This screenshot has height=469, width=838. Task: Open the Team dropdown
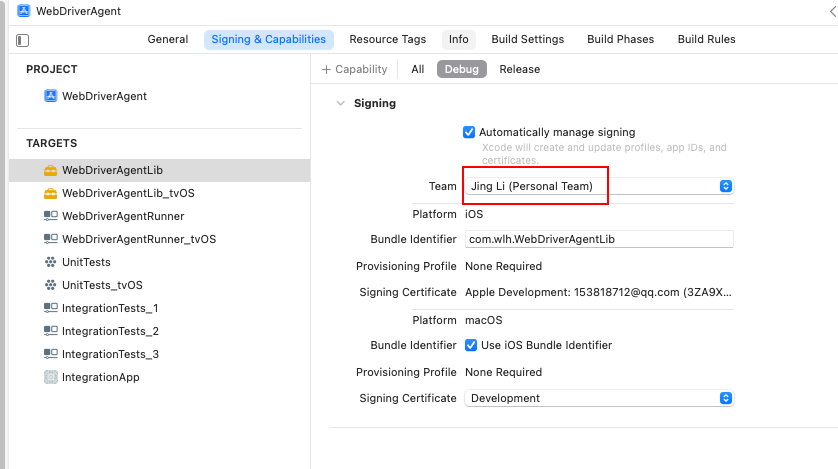tap(726, 186)
